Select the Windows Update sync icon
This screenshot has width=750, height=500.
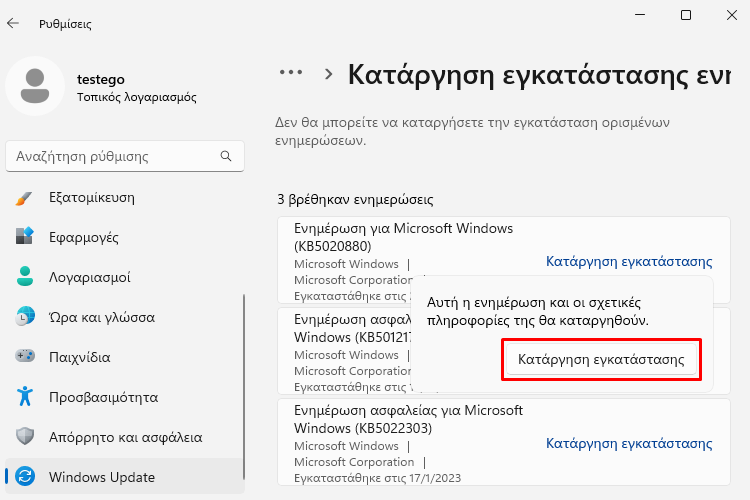(25, 477)
